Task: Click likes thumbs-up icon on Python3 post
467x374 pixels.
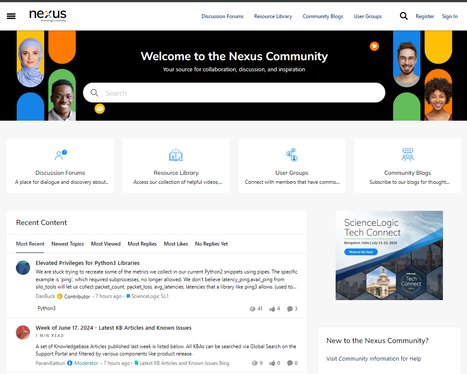Action: point(272,309)
